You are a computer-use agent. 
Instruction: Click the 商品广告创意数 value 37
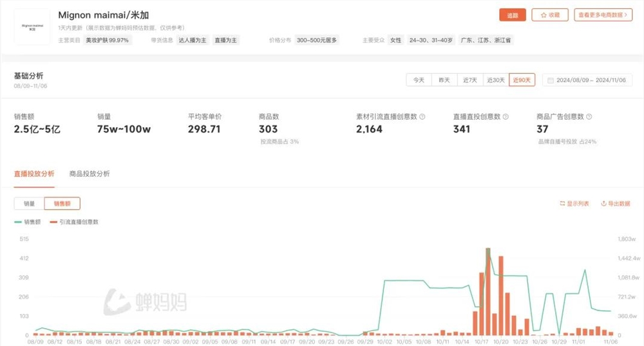coord(542,129)
